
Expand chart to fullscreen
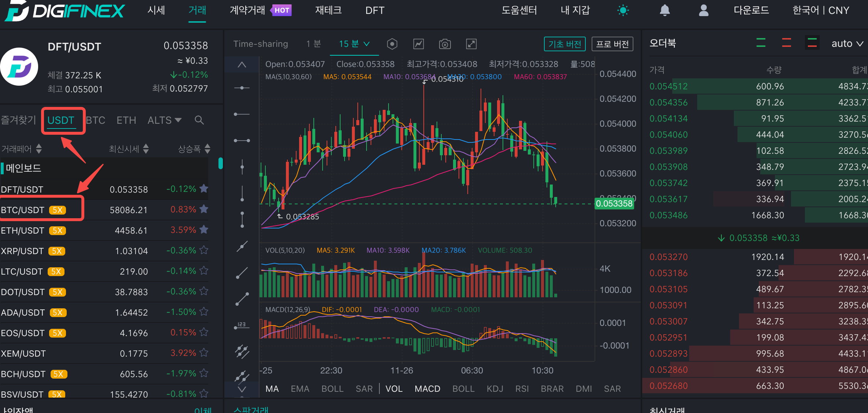click(471, 44)
